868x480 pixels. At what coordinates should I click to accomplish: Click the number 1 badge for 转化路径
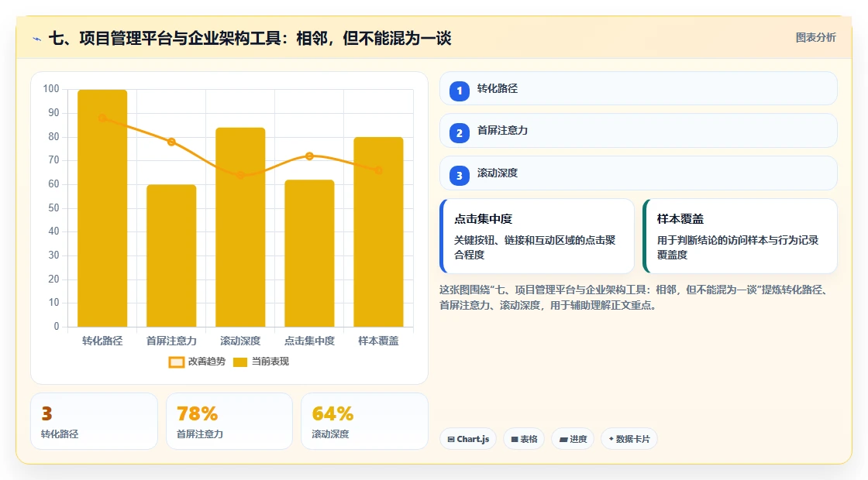459,91
